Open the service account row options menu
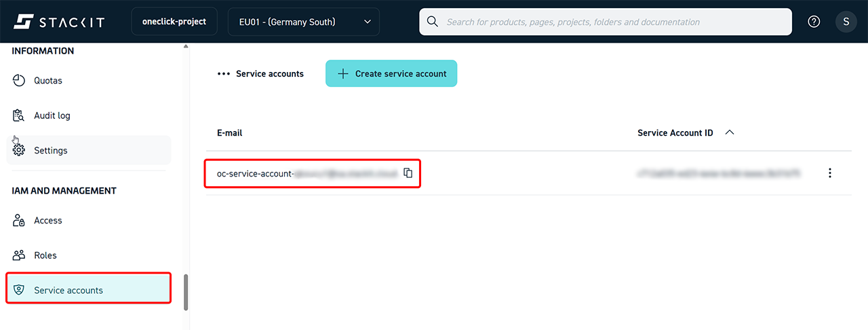Screen dimensions: 868x330 pos(829,173)
